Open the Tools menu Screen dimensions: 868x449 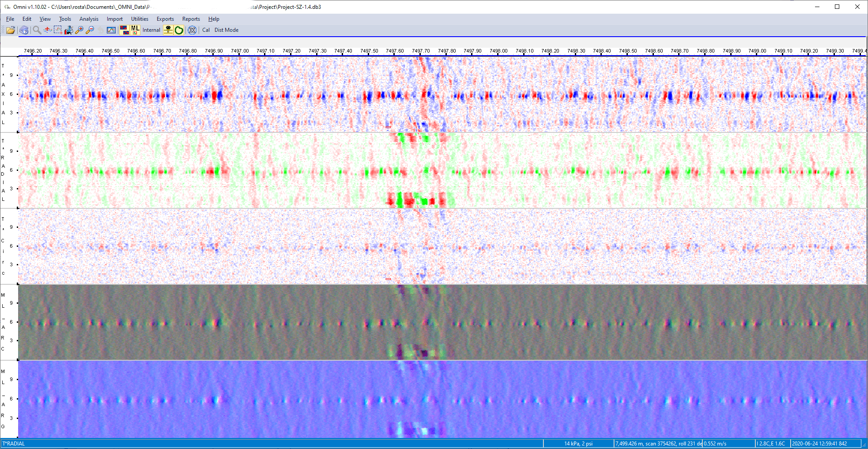tap(65, 19)
